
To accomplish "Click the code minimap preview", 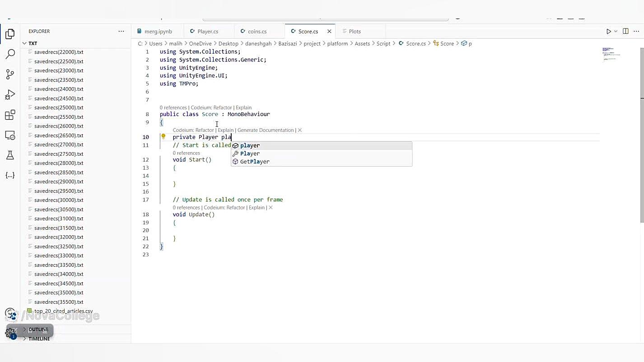I will [611, 54].
